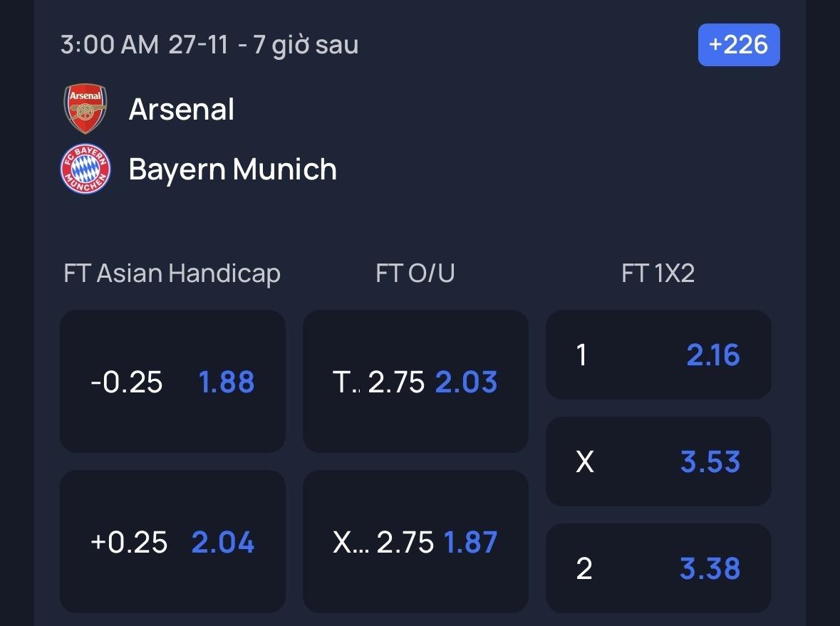Click the FT Asian Handicap column header

point(172,273)
